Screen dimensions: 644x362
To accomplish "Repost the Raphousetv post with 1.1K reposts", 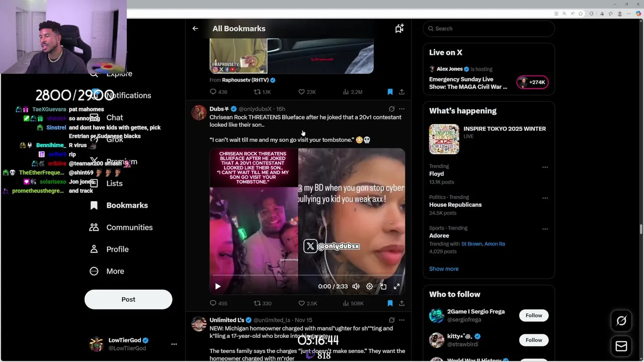I will pyautogui.click(x=263, y=92).
